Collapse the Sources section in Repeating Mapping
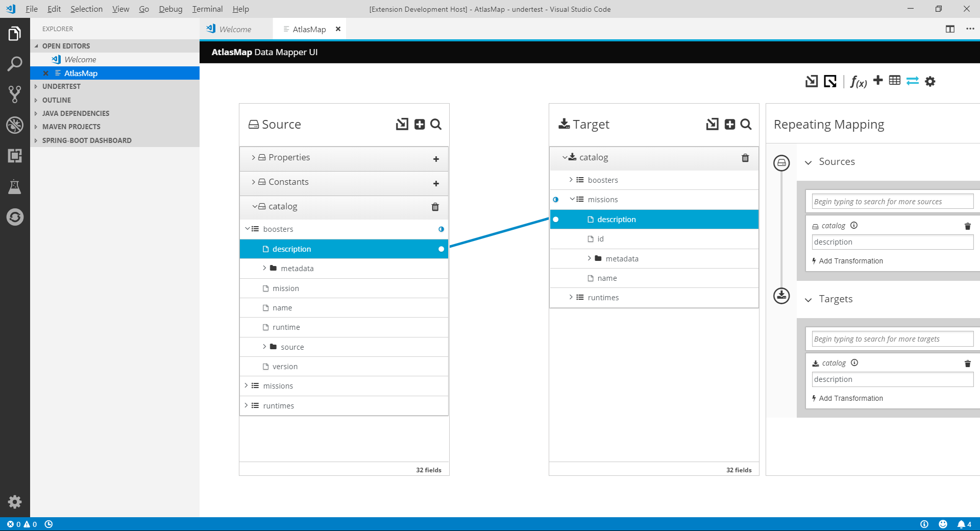 coord(808,162)
